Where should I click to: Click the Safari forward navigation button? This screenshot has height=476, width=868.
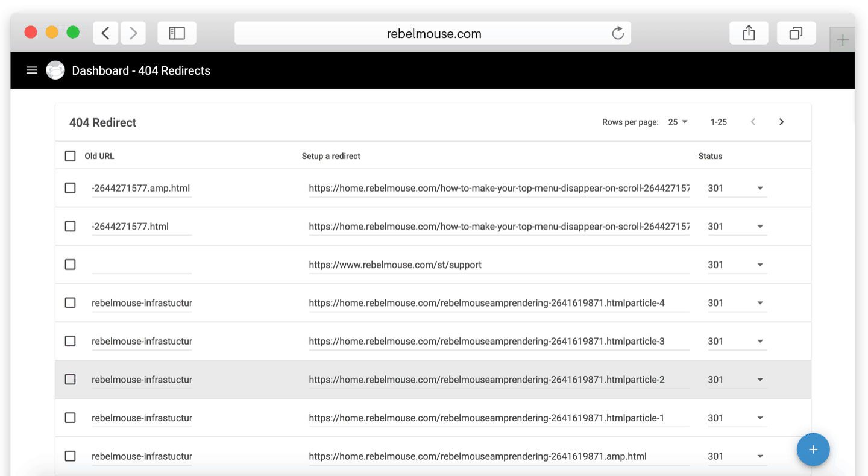tap(133, 33)
